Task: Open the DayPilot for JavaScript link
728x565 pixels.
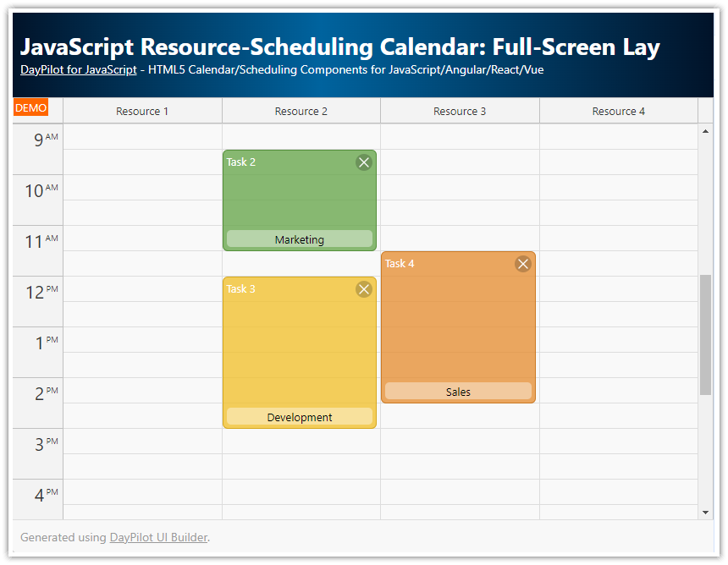Action: coord(79,70)
